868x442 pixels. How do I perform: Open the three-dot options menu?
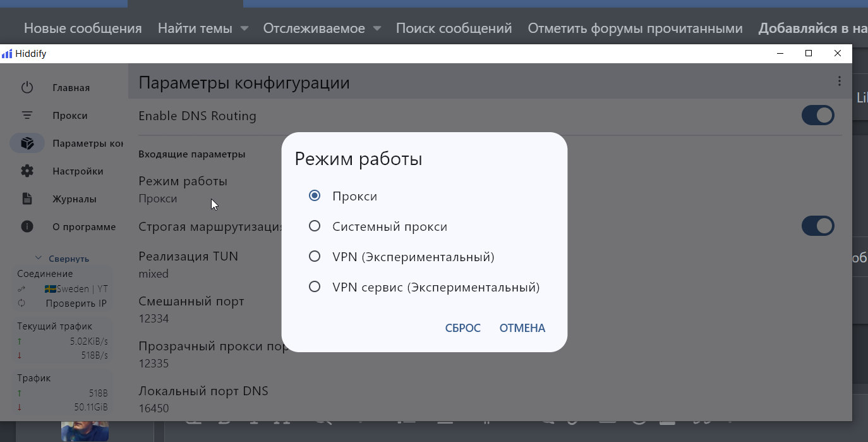pyautogui.click(x=839, y=81)
